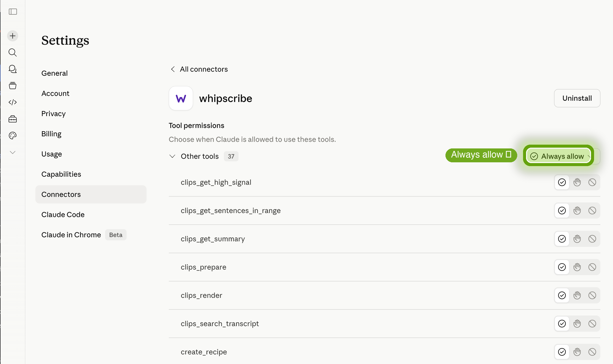
Task: Click the Tool permissions heading
Action: (197, 125)
